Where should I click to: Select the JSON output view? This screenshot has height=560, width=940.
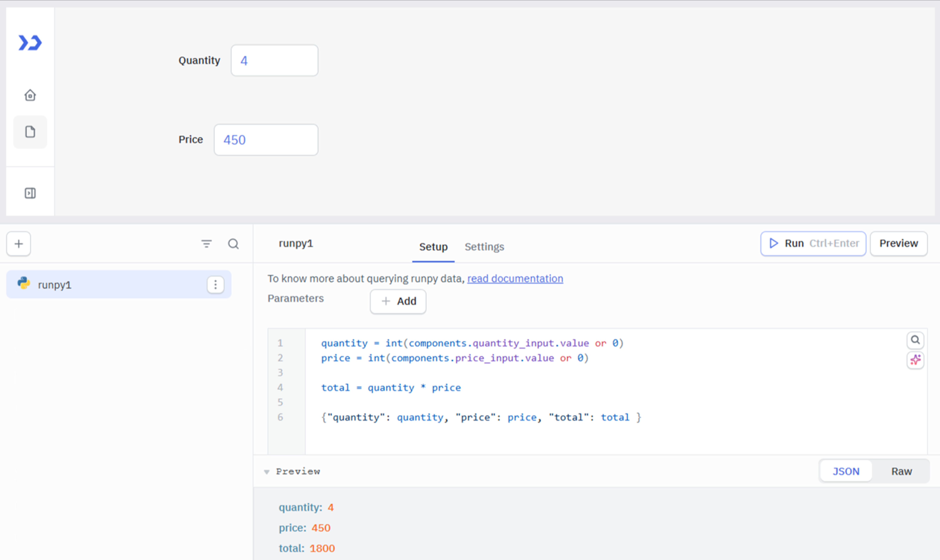(x=846, y=471)
